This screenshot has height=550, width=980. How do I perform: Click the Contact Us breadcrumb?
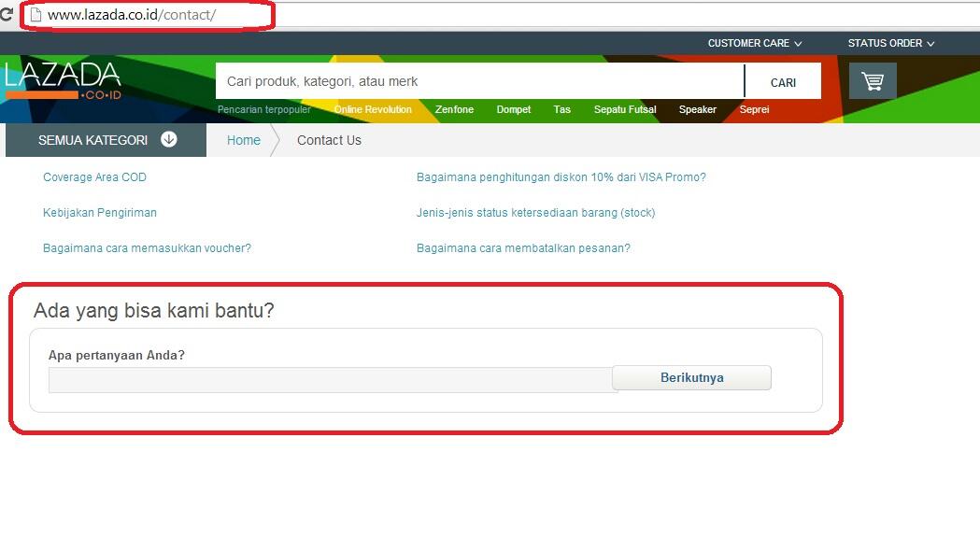(329, 140)
